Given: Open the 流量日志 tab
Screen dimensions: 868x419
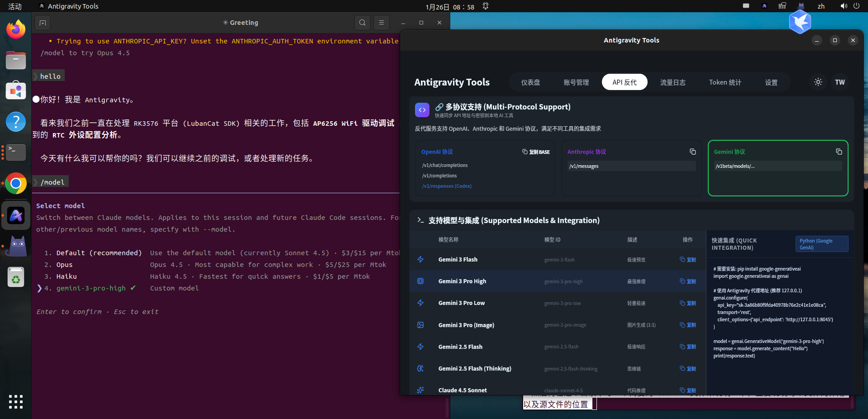Looking at the screenshot, I should click(x=672, y=82).
